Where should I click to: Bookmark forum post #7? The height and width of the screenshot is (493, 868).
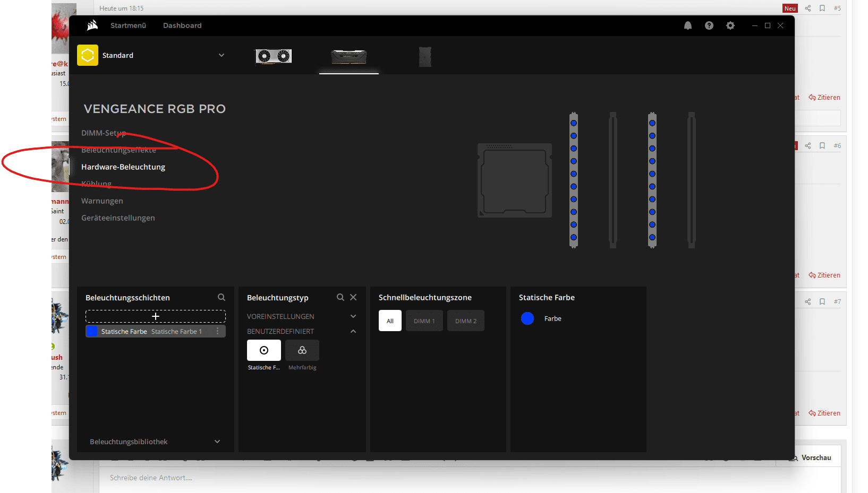(x=822, y=301)
